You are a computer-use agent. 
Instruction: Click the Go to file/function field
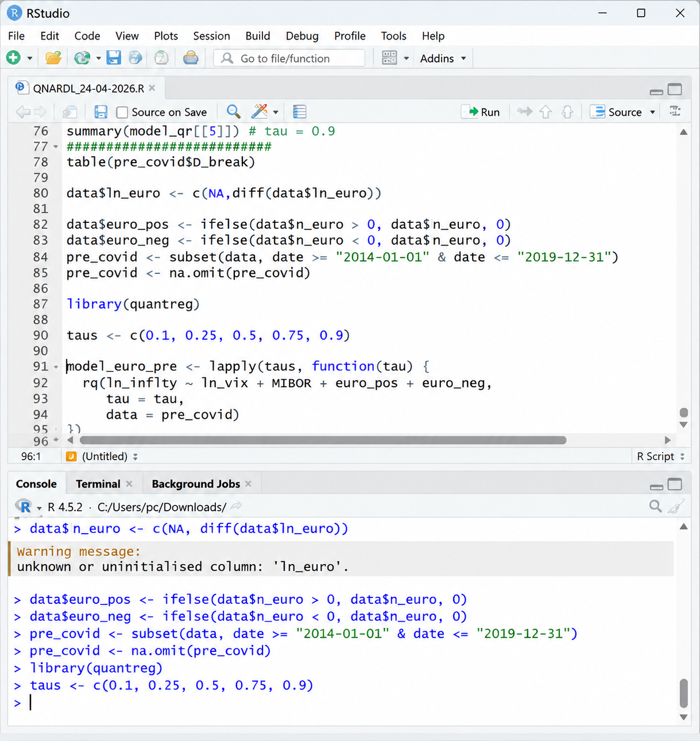pos(289,59)
